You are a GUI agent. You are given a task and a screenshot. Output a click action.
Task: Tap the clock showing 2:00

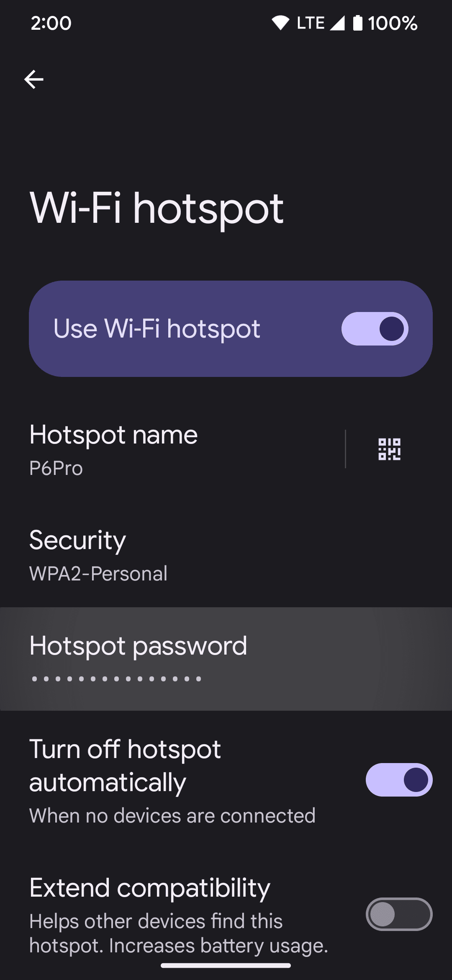tap(50, 24)
